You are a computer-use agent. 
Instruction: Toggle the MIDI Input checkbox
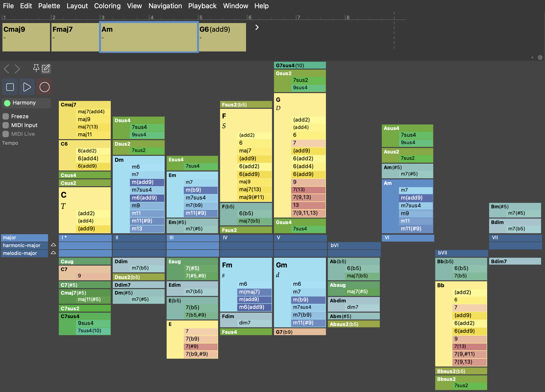(x=6, y=125)
